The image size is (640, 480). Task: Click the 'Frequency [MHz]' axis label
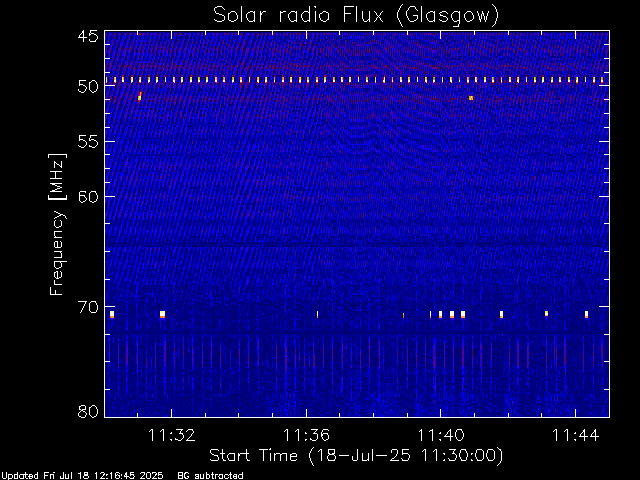pos(57,224)
